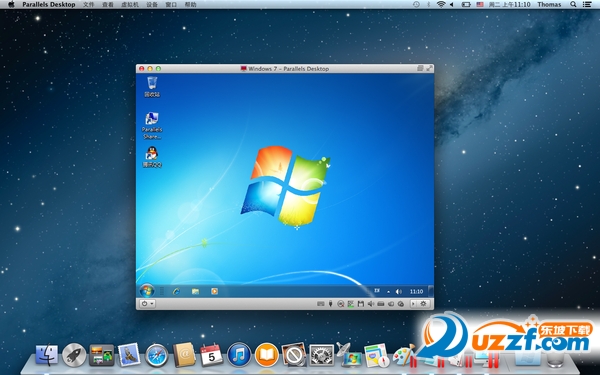The image size is (600, 375).
Task: Select Parallels Shared Folders desktop shortcut
Action: pos(152,126)
